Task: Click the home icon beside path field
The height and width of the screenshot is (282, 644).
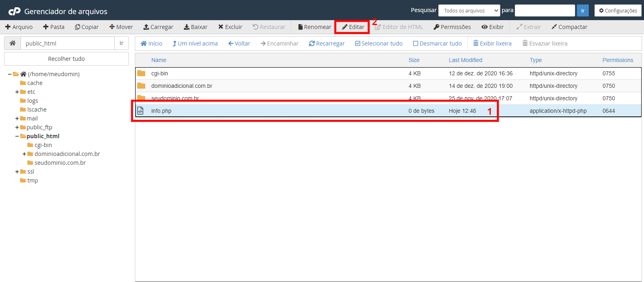Action: [x=12, y=43]
